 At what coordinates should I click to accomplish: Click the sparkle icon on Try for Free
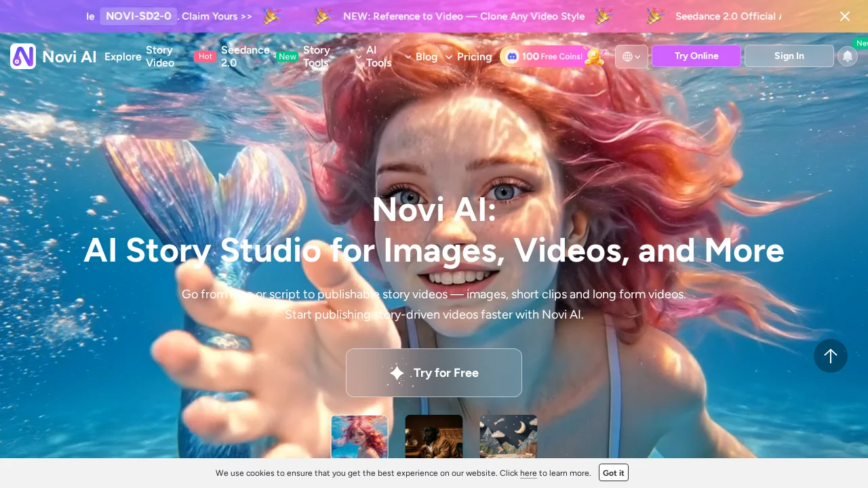pos(397,373)
